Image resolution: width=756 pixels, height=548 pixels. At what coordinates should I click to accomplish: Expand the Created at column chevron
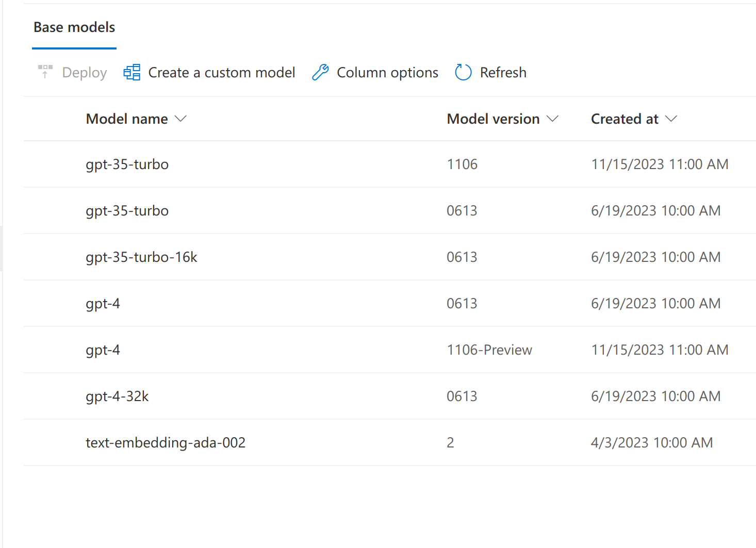click(x=671, y=119)
